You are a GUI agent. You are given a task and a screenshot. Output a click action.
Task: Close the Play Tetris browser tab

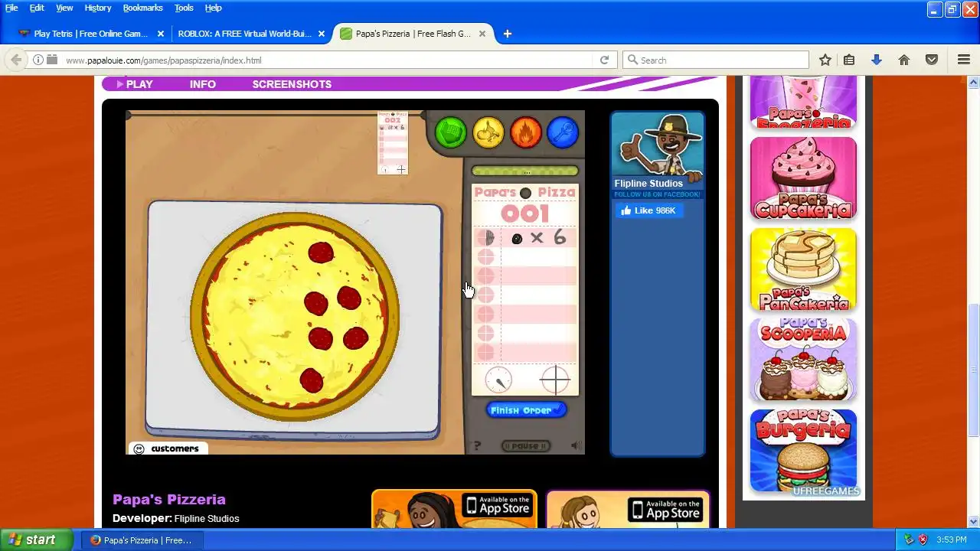coord(161,34)
